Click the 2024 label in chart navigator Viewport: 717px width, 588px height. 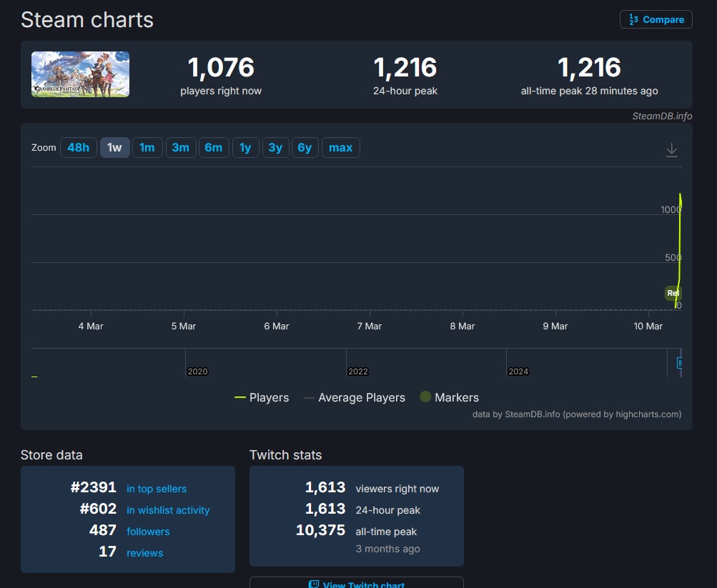(x=518, y=372)
